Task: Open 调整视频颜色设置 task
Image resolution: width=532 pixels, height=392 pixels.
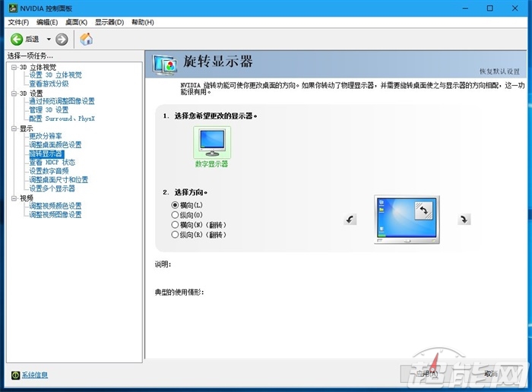Action: (55, 206)
